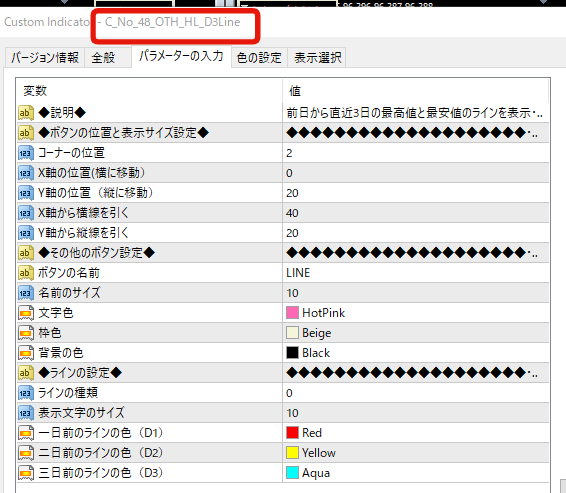566x493 pixels.
Task: Open the バージョン情報 tab
Action: pos(45,57)
